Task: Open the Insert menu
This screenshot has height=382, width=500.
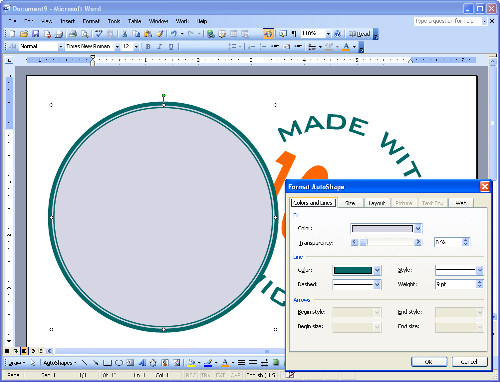Action: tap(67, 21)
